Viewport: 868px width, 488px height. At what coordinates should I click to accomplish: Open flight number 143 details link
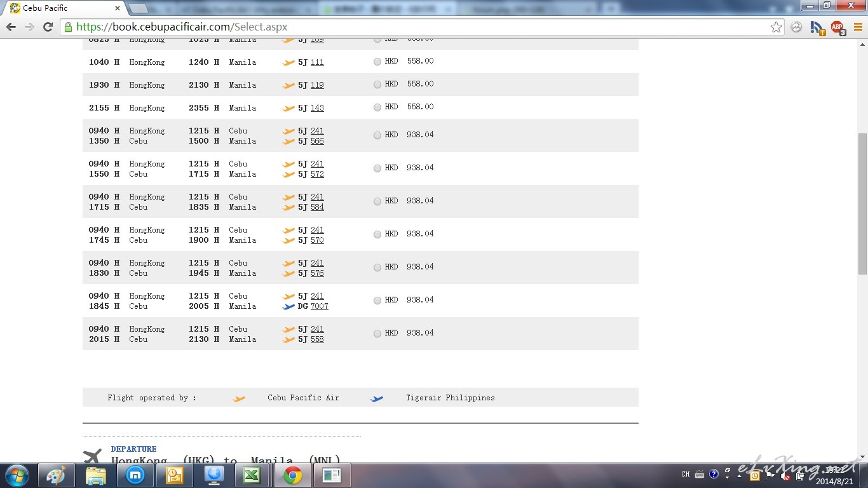tap(317, 108)
